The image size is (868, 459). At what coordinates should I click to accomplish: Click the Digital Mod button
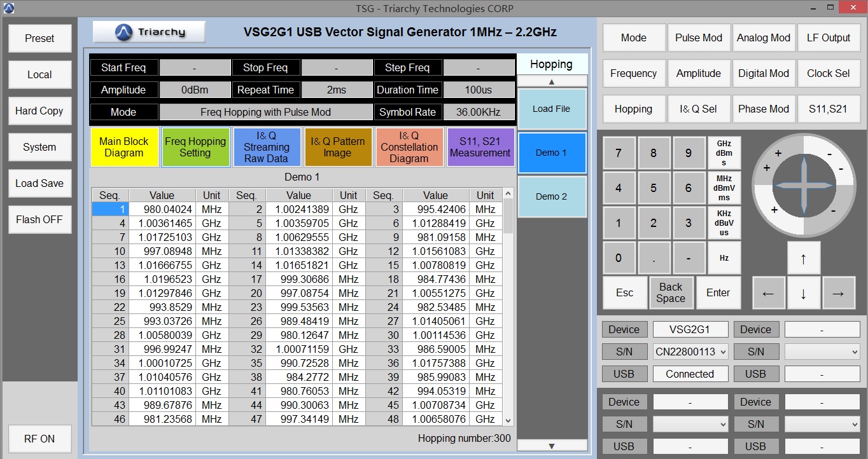pos(764,73)
